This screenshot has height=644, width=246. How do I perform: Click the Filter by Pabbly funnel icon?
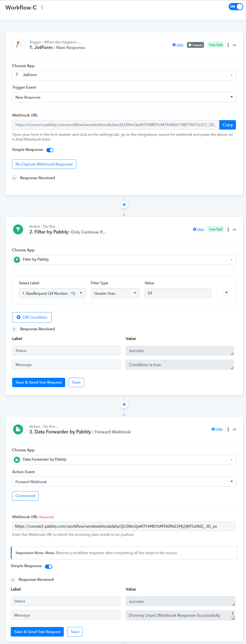(18, 229)
